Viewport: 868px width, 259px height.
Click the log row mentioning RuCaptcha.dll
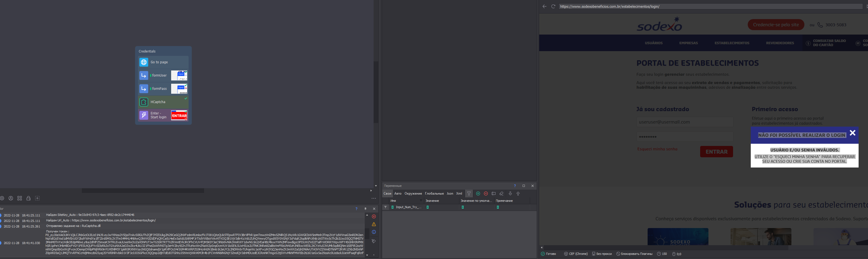(x=182, y=226)
